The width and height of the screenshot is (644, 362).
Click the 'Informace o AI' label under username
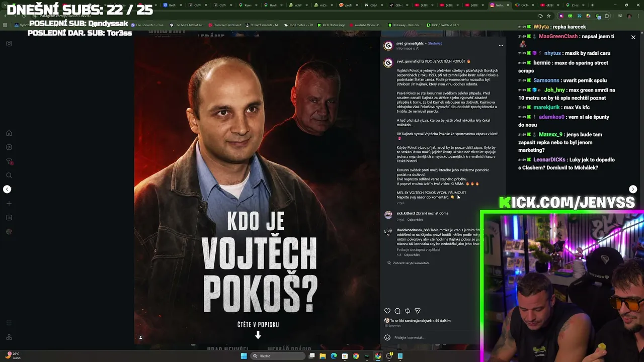point(408,48)
